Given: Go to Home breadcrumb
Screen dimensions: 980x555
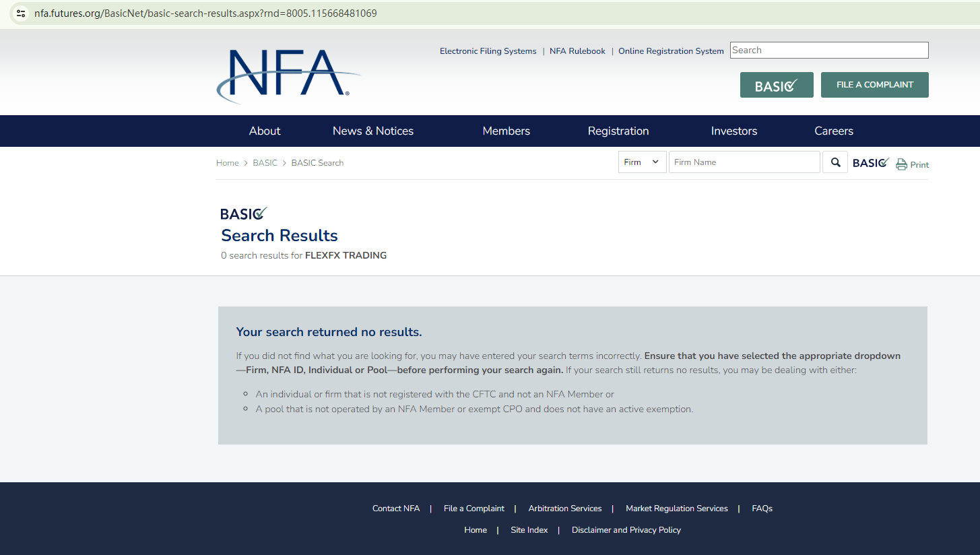Looking at the screenshot, I should 228,163.
